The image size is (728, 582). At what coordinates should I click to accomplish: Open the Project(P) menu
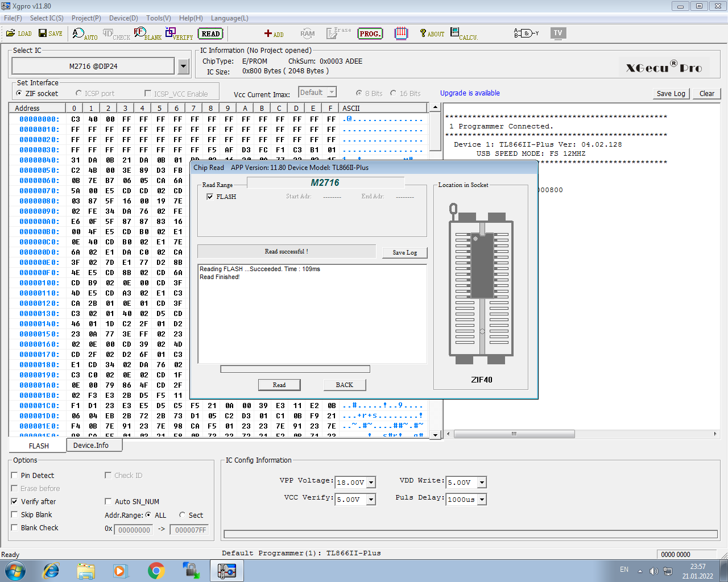(x=86, y=18)
